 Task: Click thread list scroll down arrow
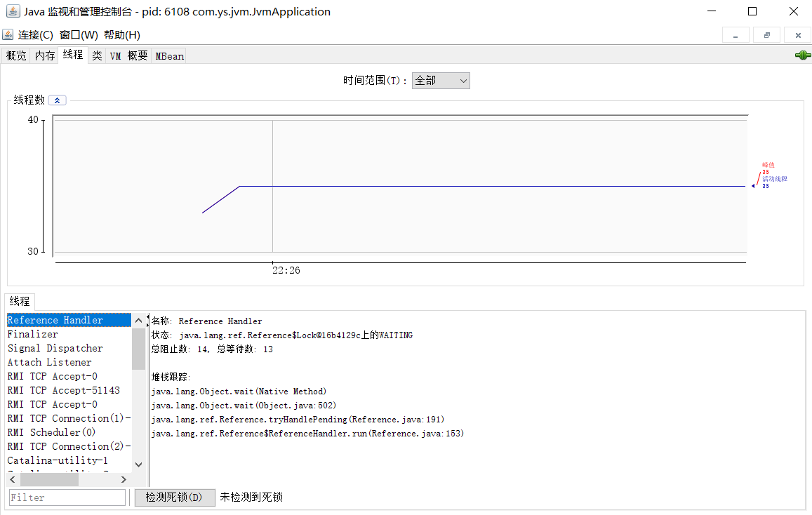coord(138,464)
